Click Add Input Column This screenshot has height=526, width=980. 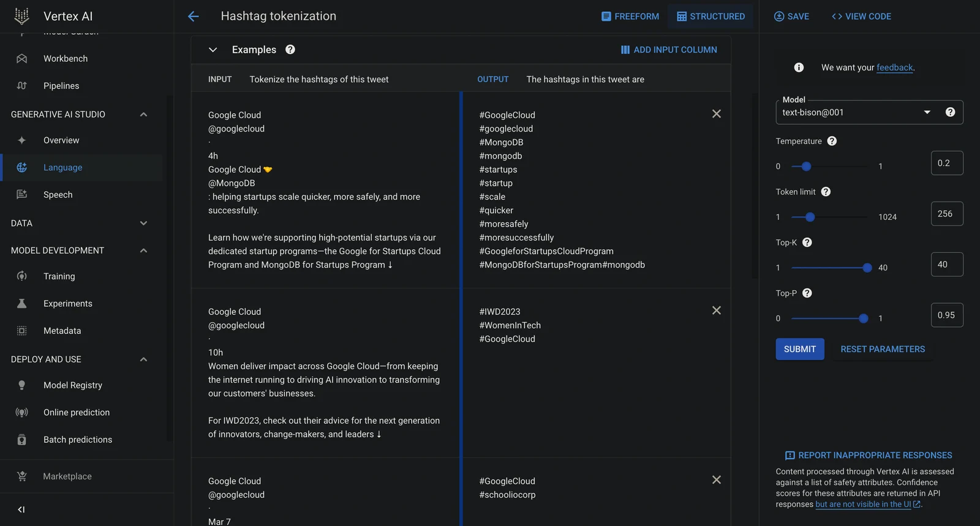(669, 50)
